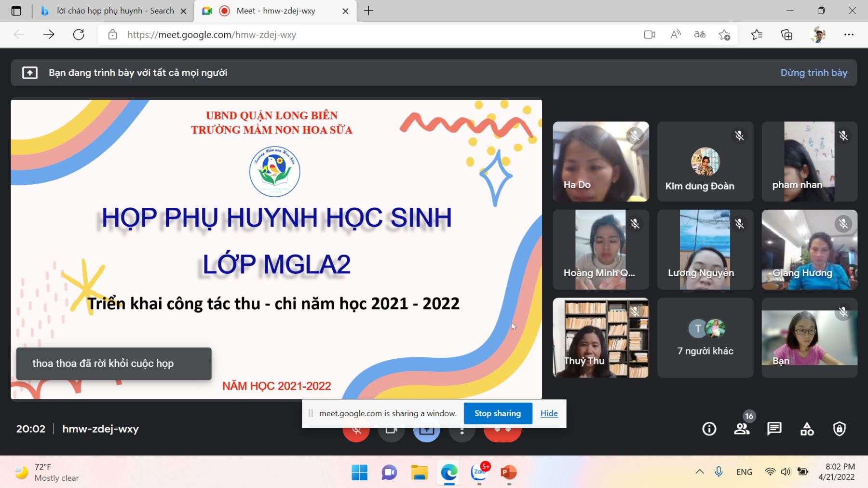Click Dừng trình bày to stop presenting
Viewport: 868px width, 488px height.
(x=814, y=73)
